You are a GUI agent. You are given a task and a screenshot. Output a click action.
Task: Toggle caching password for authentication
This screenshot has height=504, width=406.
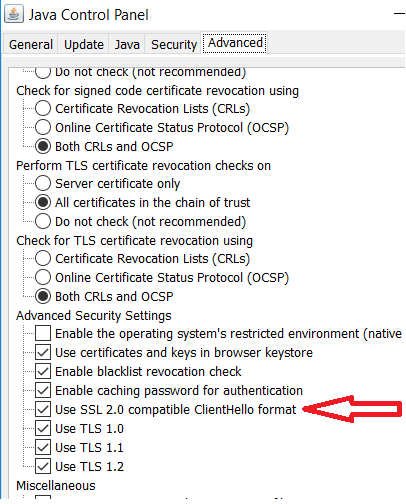click(x=43, y=390)
